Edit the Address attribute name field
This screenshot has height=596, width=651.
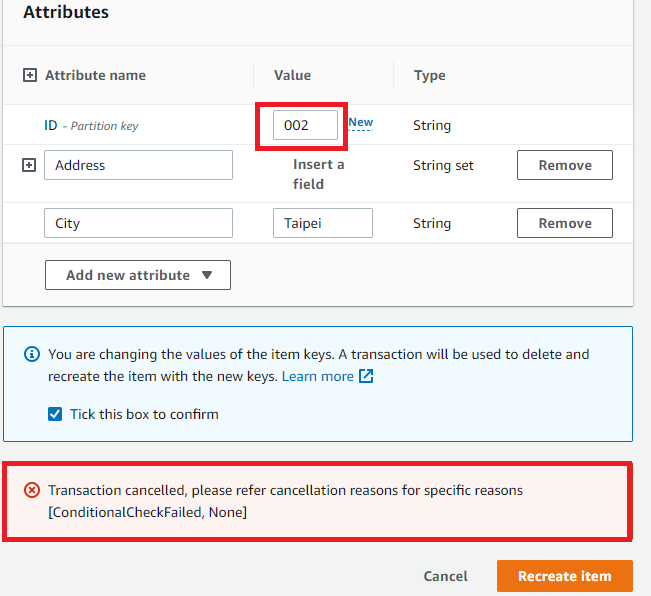click(138, 165)
